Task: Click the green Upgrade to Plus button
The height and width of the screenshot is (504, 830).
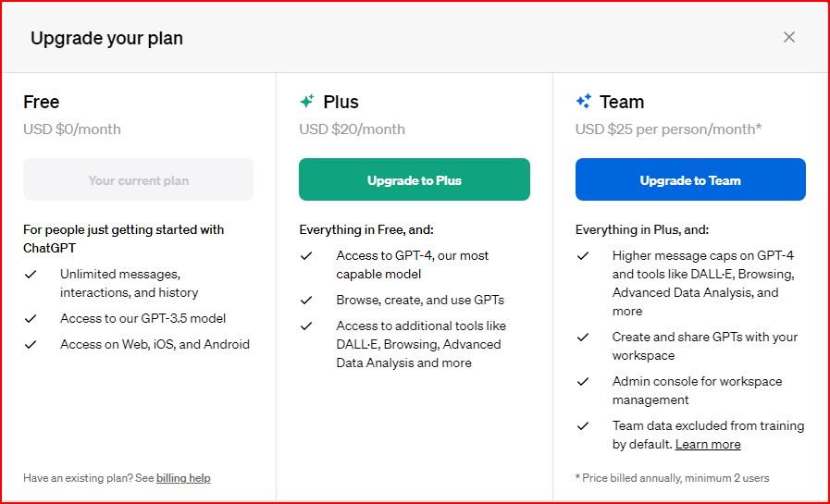Action: coord(414,179)
